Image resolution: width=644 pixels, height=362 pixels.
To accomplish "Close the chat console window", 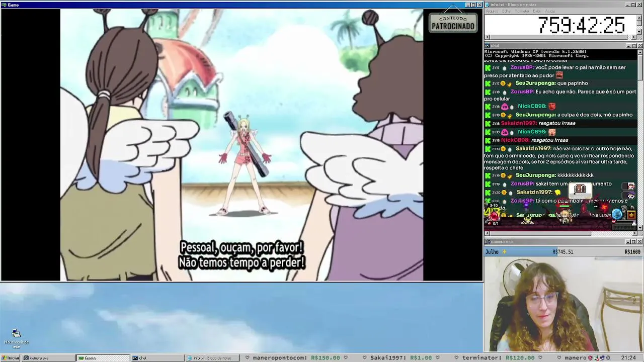I will click(x=640, y=46).
